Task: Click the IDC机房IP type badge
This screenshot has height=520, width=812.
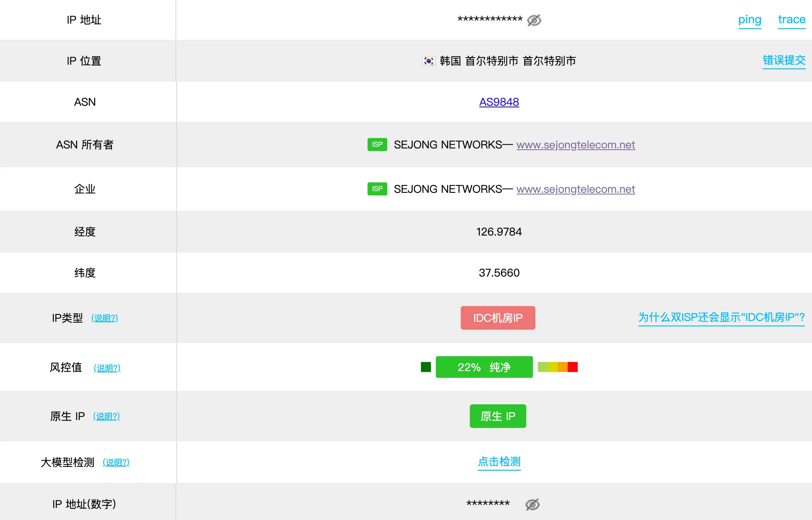Action: (x=498, y=318)
